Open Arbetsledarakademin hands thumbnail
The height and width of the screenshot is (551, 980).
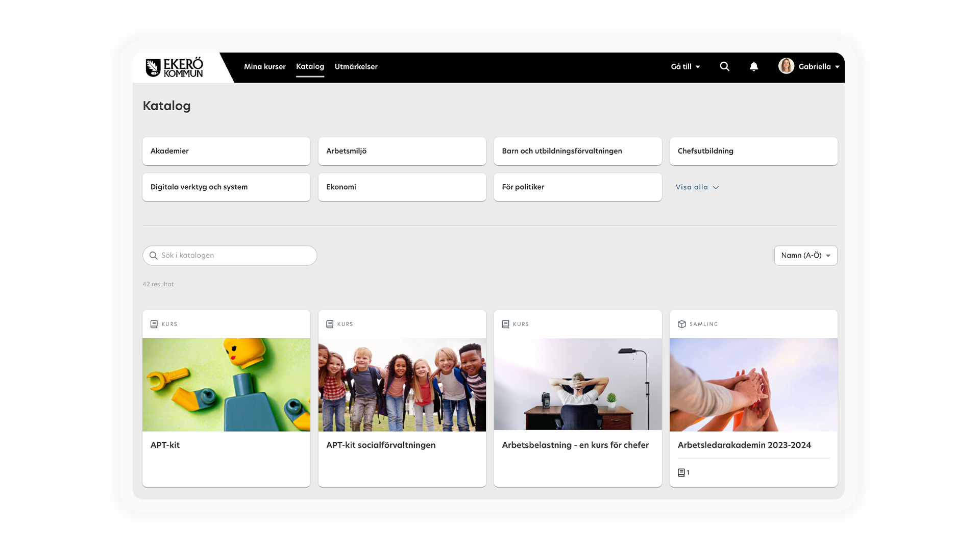point(753,385)
